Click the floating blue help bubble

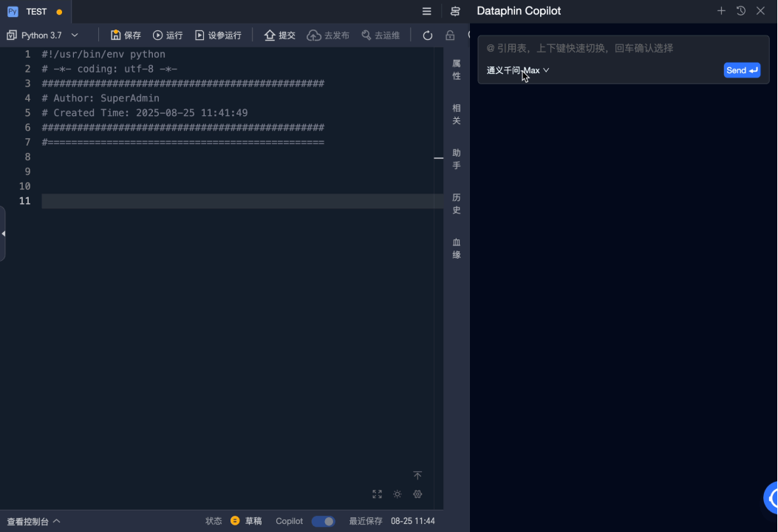point(771,498)
